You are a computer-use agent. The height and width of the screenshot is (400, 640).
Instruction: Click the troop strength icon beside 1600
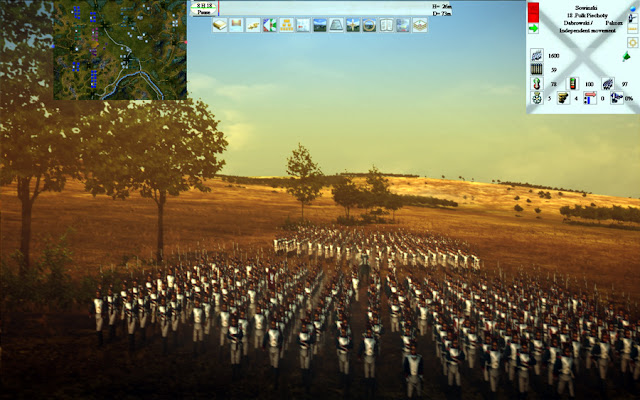[x=537, y=55]
